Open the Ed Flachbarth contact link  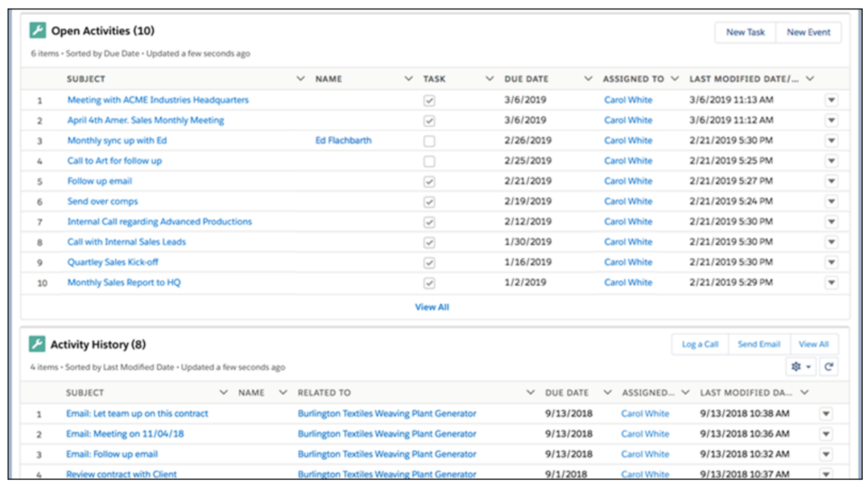point(343,140)
